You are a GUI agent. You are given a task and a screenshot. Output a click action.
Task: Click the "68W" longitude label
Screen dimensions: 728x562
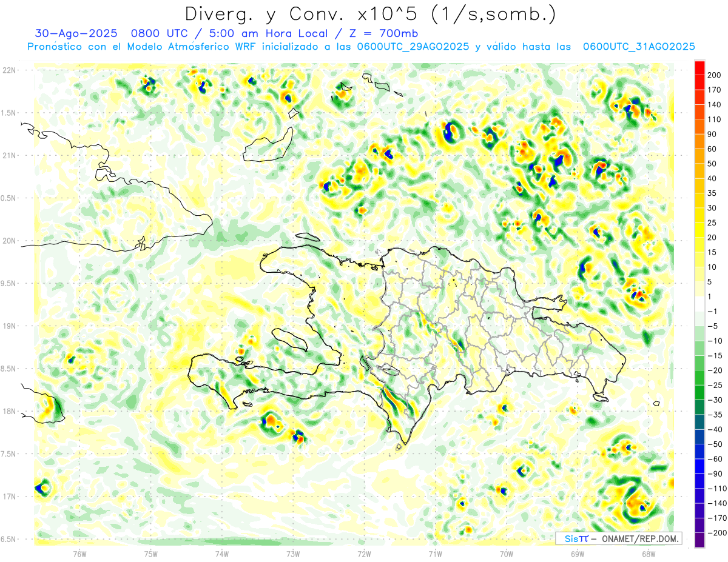point(649,554)
